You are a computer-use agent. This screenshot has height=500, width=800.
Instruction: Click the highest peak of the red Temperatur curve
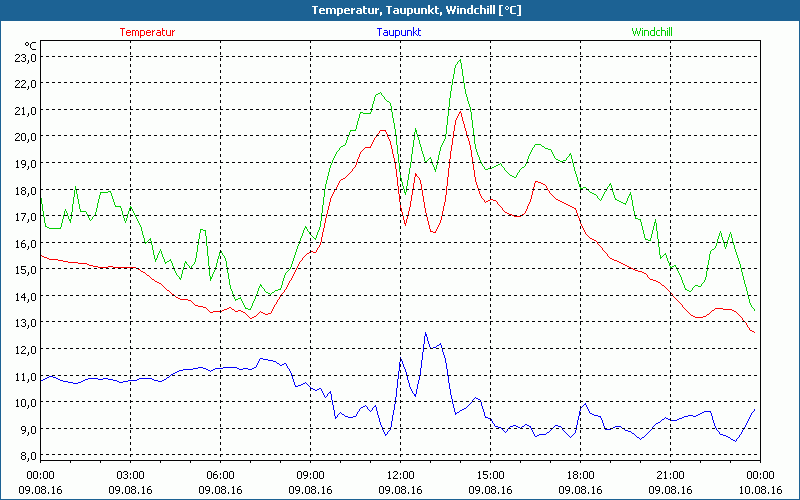pyautogui.click(x=460, y=112)
